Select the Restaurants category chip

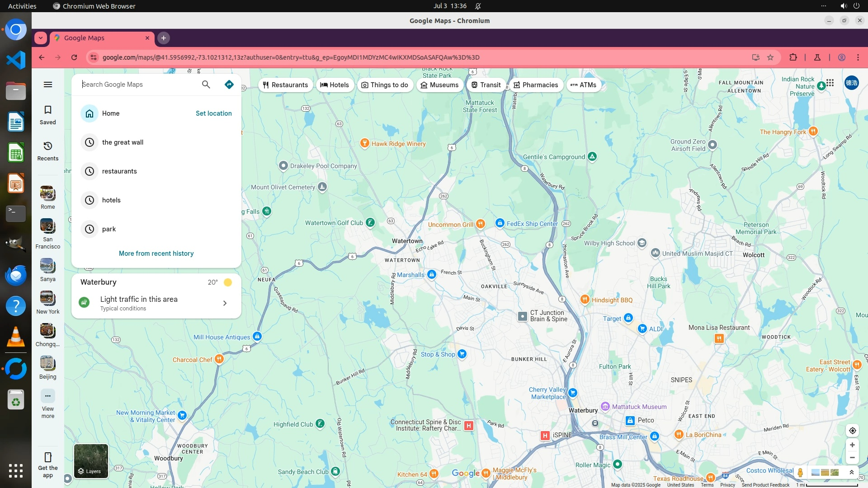pyautogui.click(x=285, y=85)
